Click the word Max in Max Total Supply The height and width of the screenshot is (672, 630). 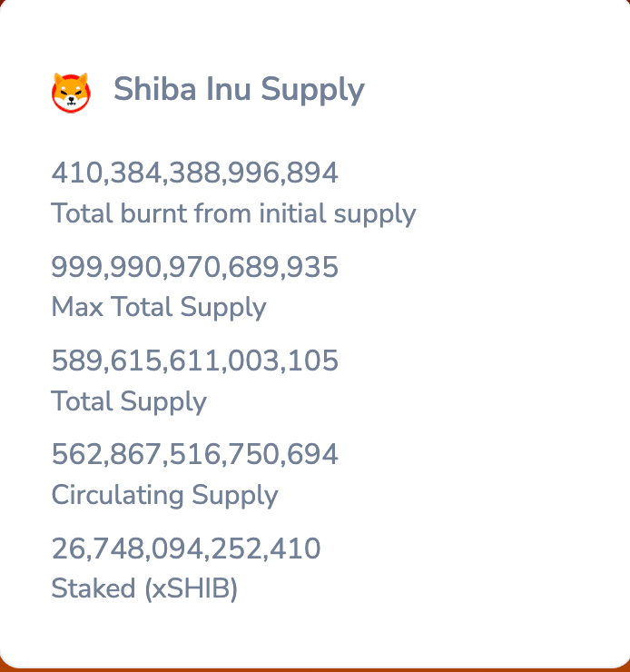(x=77, y=307)
